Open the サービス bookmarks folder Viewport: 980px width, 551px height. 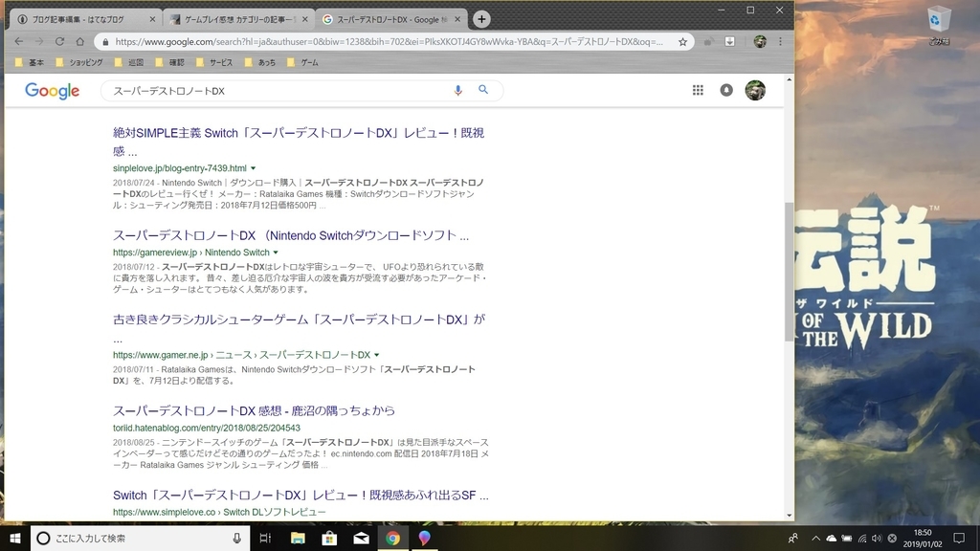pos(213,62)
